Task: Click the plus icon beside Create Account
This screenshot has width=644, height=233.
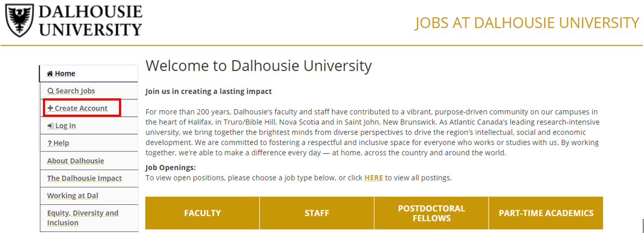Action: 50,109
